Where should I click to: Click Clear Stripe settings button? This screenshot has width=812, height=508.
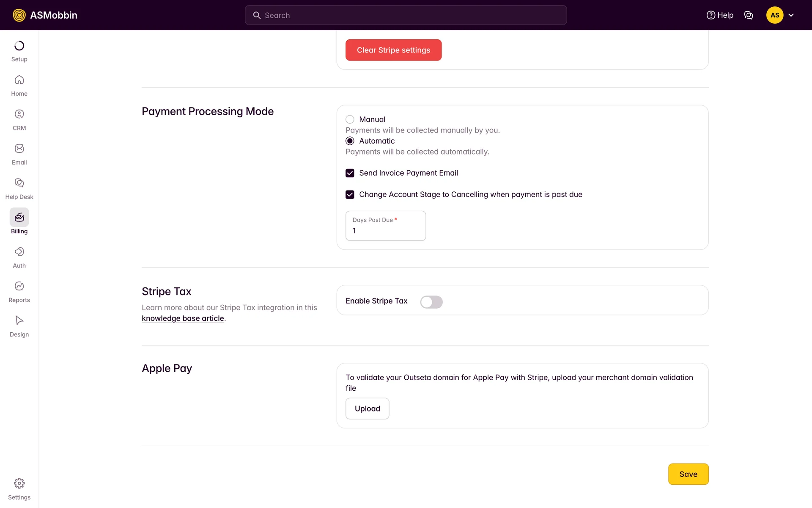pos(393,50)
